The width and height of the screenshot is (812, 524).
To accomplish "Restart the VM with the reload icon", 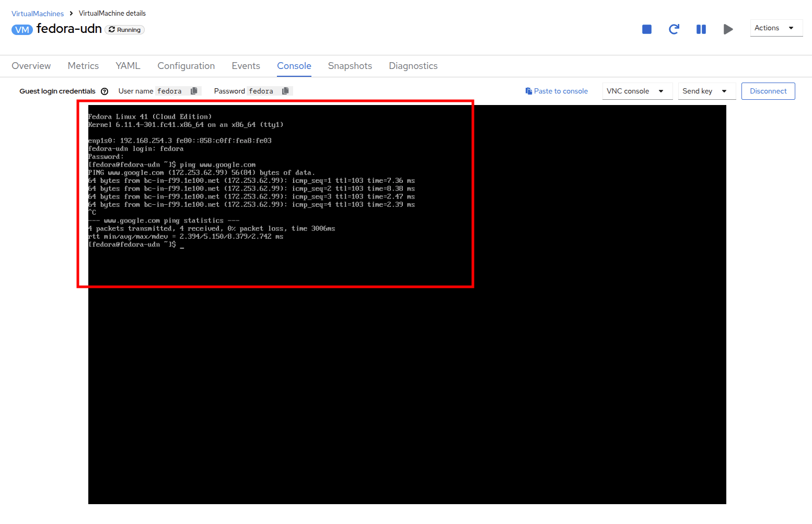I will coord(674,29).
